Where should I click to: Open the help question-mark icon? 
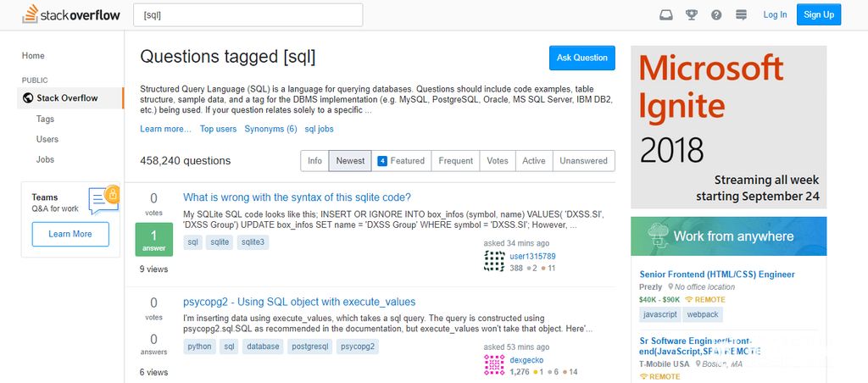[716, 15]
